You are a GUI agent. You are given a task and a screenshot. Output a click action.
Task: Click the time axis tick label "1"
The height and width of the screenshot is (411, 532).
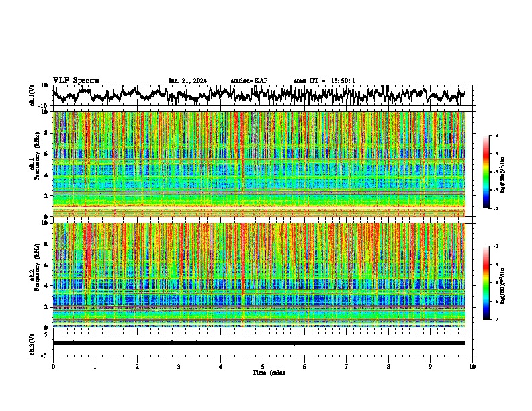click(x=95, y=367)
